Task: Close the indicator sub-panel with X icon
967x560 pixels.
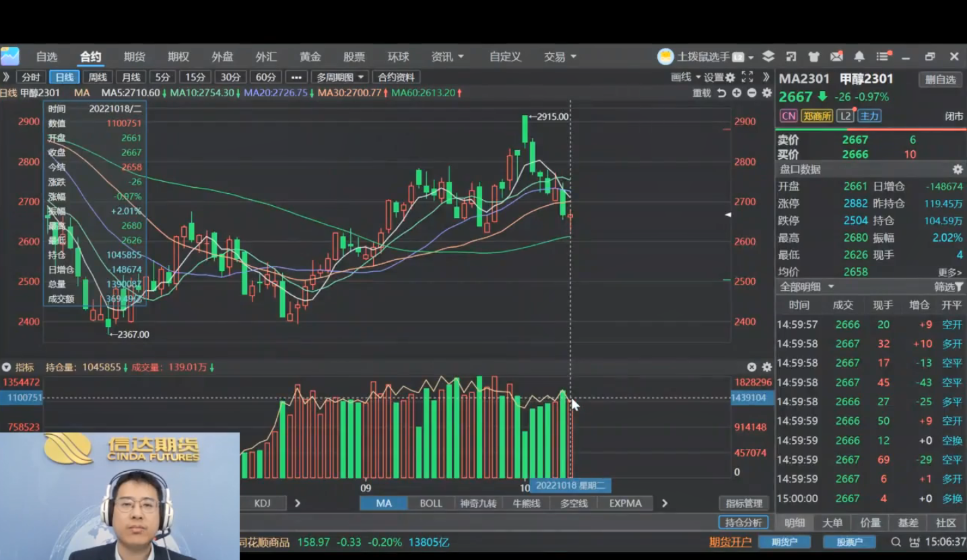Action: 752,367
